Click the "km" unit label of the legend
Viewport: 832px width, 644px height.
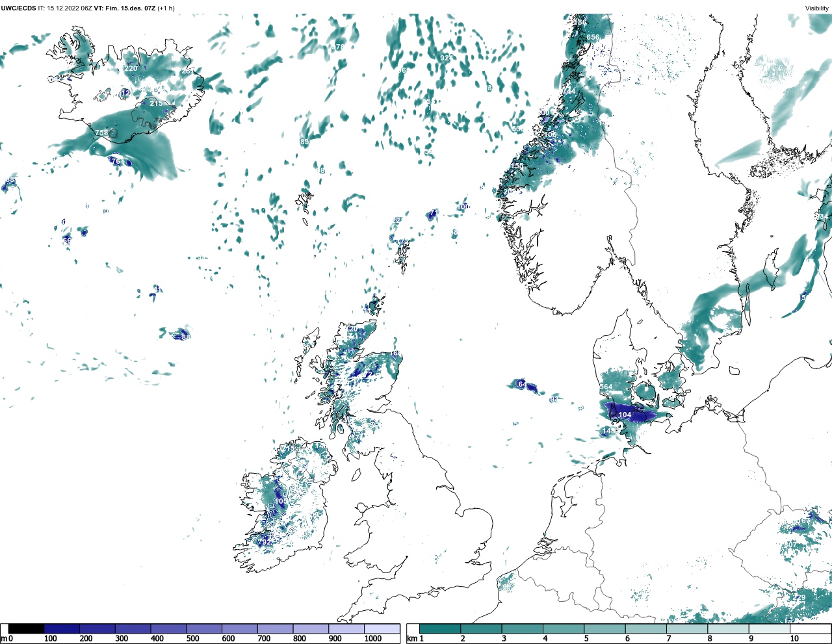[411, 639]
